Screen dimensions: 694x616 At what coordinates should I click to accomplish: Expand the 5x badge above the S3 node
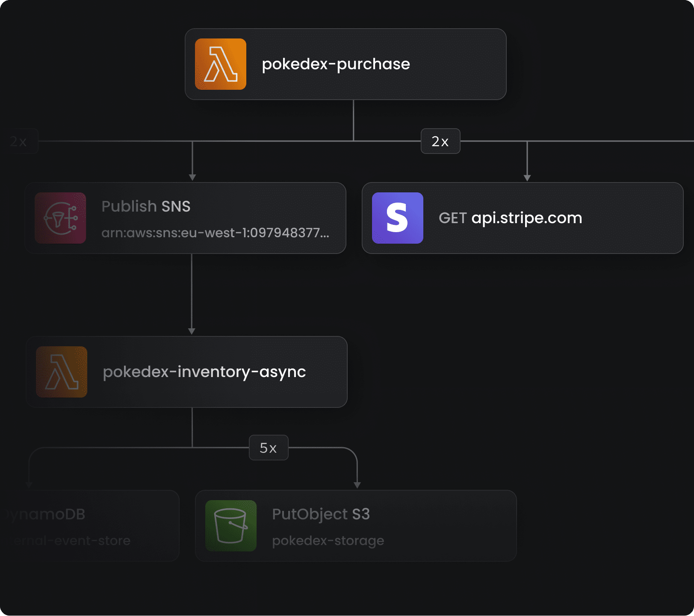point(269,448)
